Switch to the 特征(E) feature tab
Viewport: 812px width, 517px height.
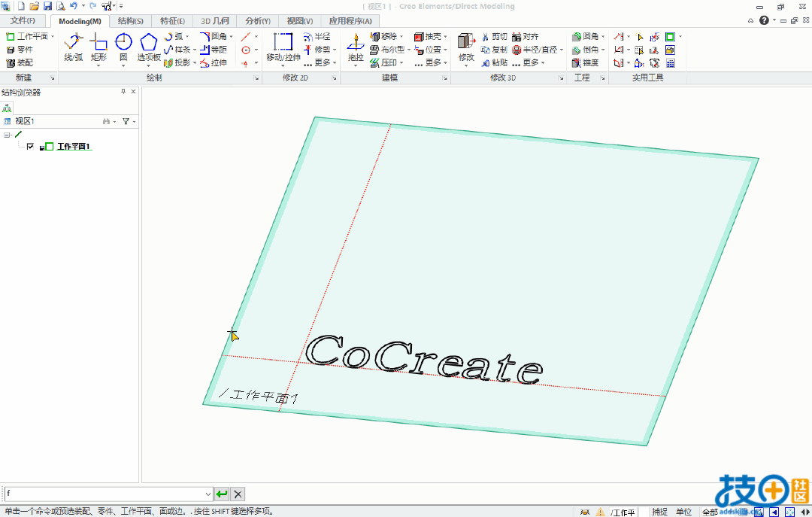pyautogui.click(x=172, y=21)
